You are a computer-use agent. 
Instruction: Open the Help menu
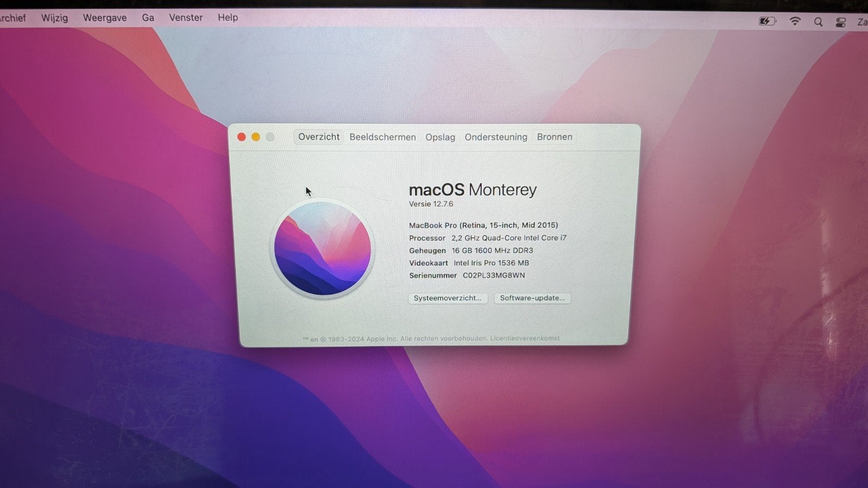(228, 18)
